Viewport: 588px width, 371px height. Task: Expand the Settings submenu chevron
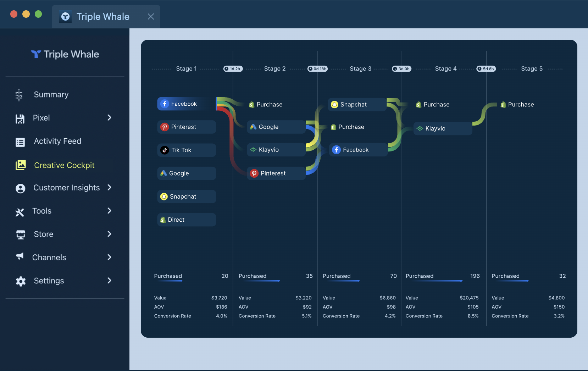coord(109,281)
